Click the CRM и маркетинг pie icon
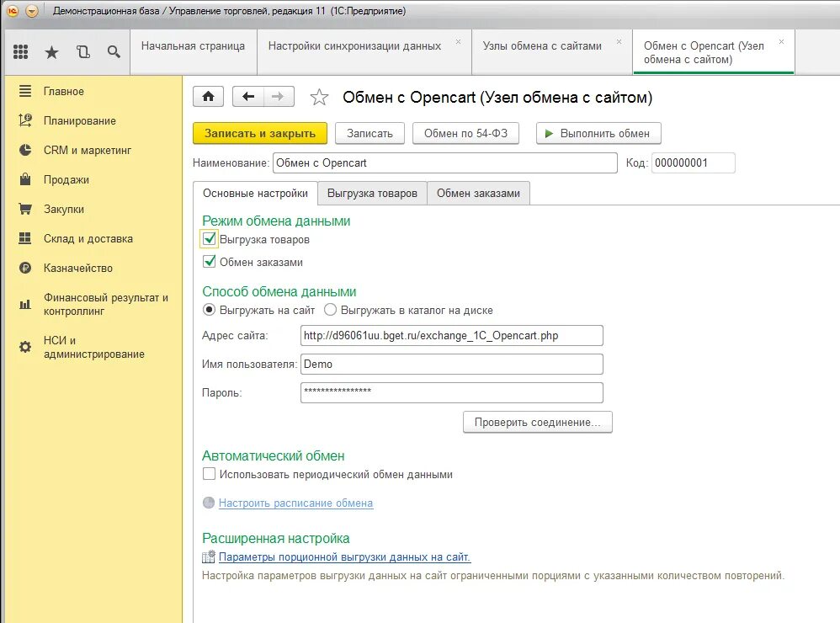840x623 pixels. [x=25, y=150]
